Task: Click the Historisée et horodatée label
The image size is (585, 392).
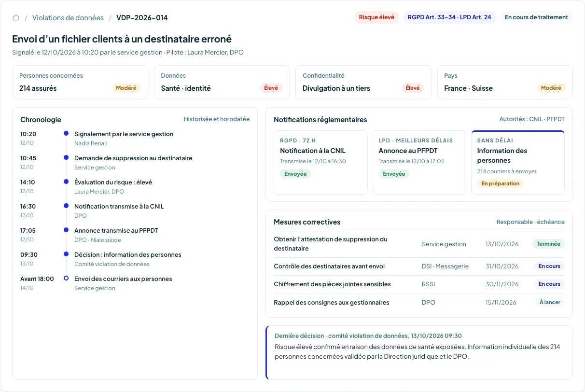Action: [x=217, y=119]
